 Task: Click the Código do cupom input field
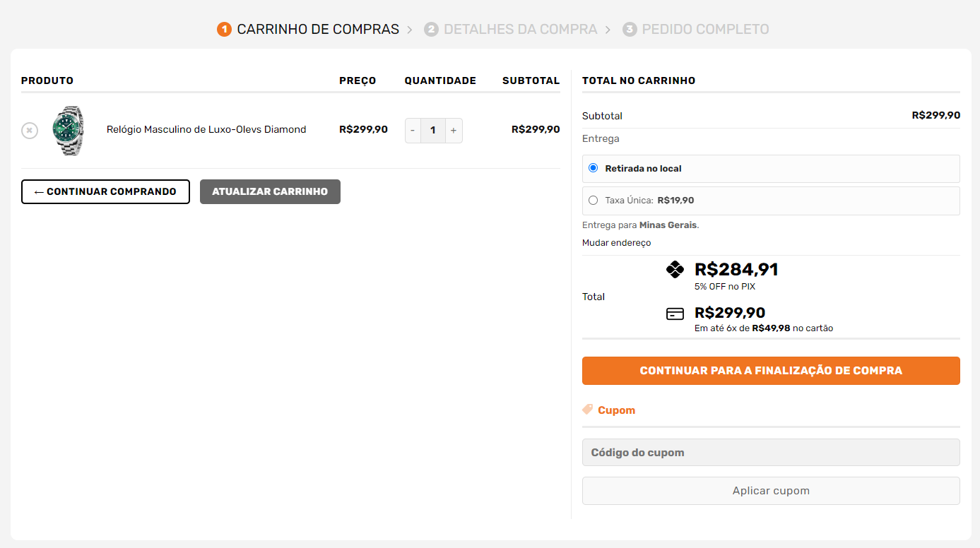(770, 452)
